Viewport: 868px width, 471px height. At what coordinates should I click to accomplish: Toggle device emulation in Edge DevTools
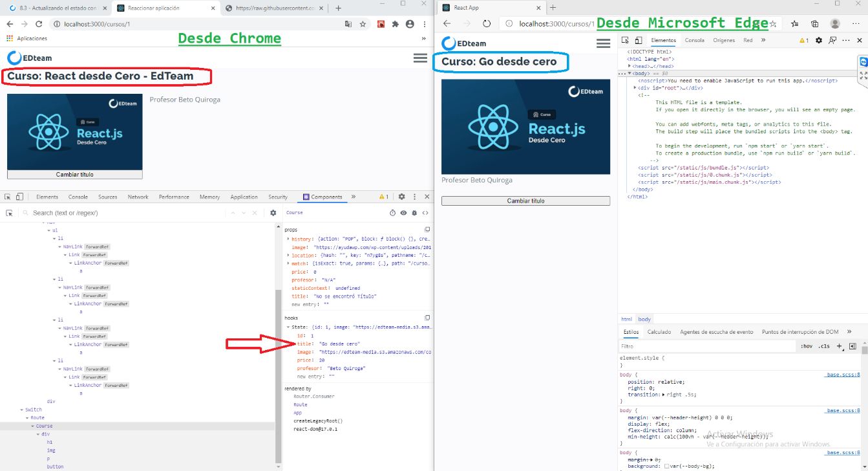(x=638, y=40)
